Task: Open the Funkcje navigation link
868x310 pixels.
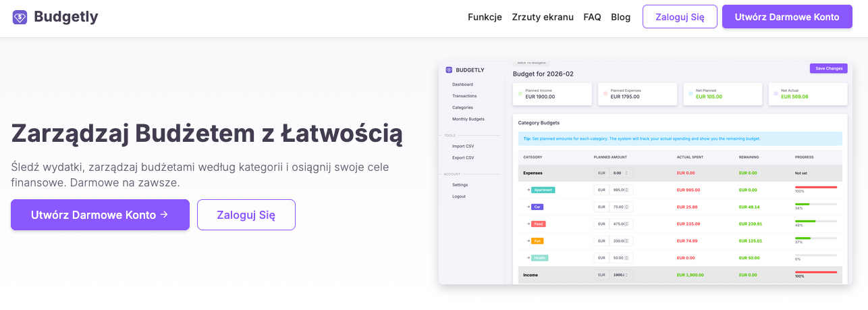Action: (485, 17)
